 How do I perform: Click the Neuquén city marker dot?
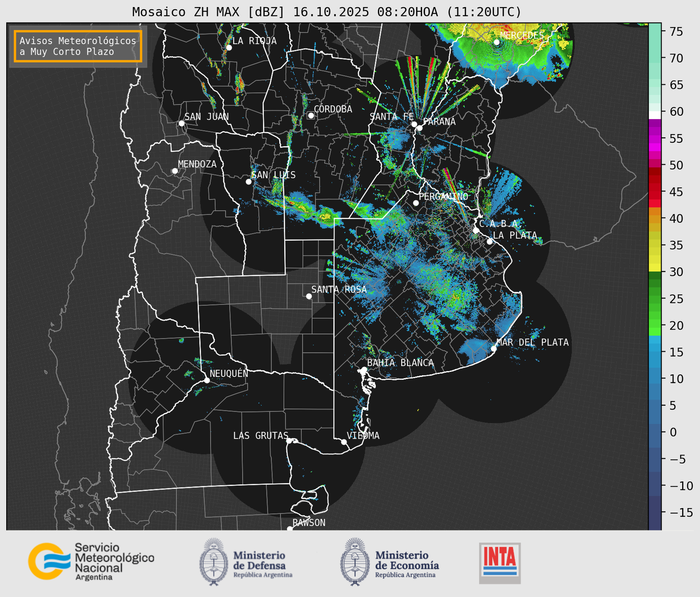tap(207, 380)
